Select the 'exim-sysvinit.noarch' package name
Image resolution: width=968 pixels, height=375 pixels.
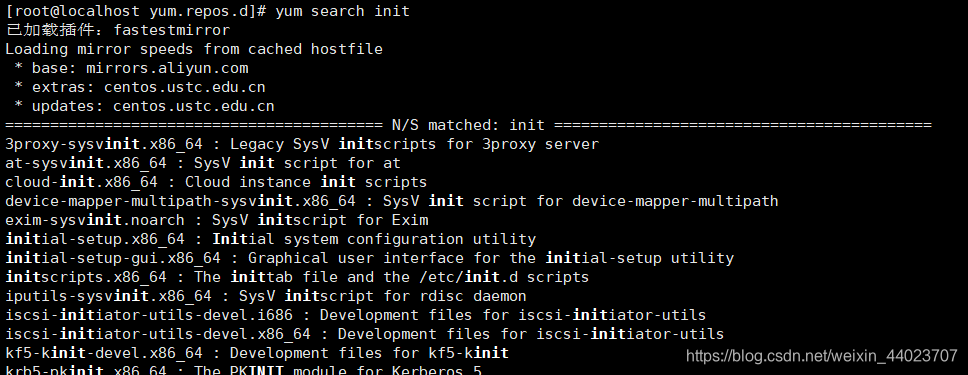coord(95,220)
